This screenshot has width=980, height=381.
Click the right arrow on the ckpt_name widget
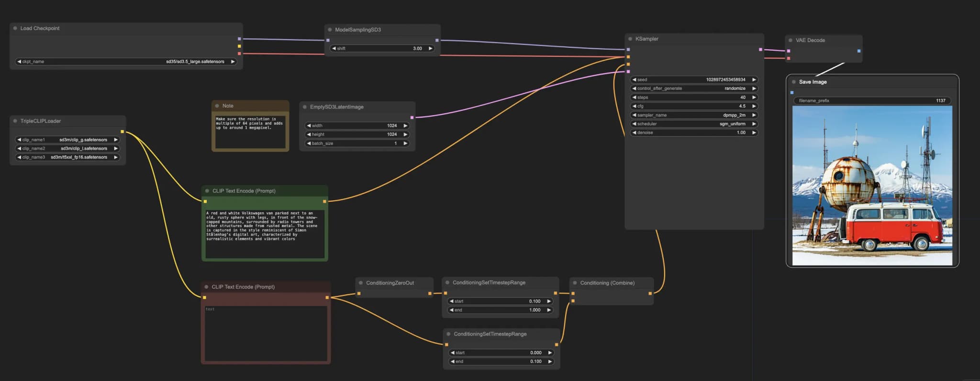click(233, 62)
